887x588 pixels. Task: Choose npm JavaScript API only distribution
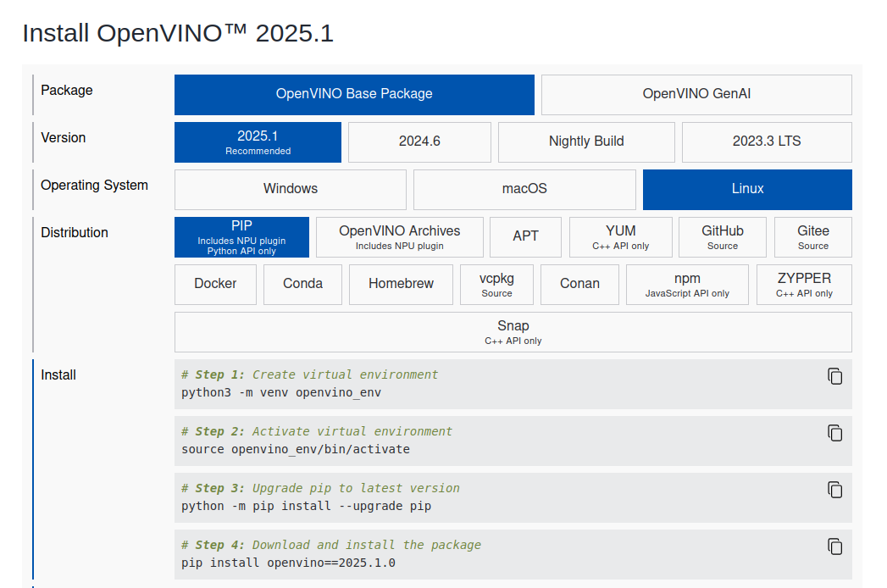pos(687,285)
